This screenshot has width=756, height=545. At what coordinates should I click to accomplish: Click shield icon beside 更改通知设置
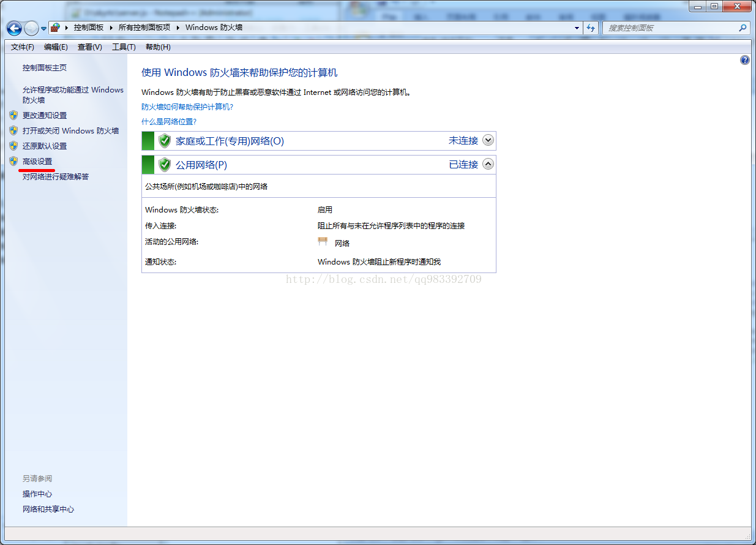[13, 115]
